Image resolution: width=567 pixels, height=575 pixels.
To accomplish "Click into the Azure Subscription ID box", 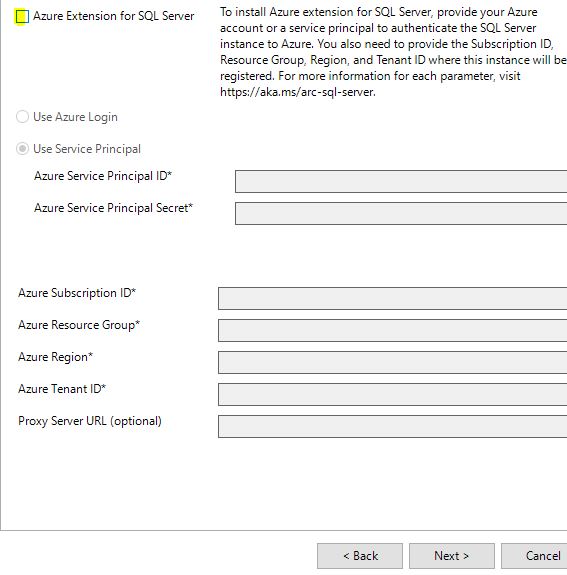I will [x=392, y=298].
